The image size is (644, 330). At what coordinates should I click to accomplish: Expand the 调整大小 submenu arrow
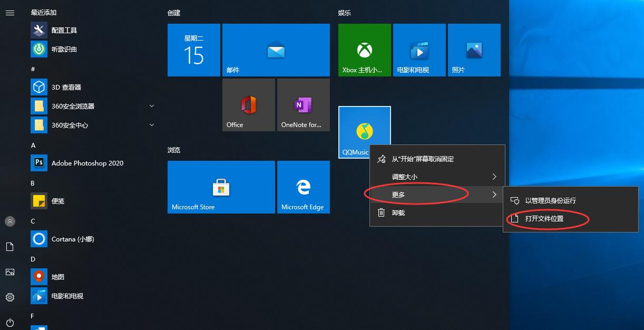(494, 177)
